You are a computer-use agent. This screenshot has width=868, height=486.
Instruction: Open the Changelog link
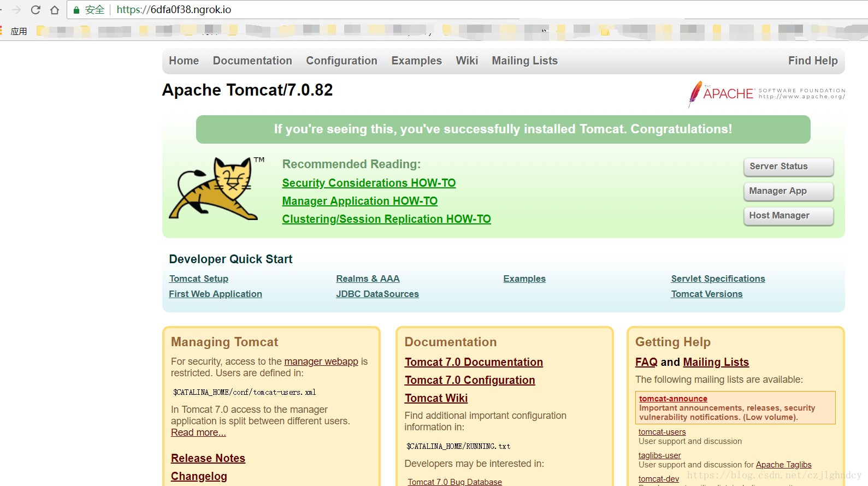pyautogui.click(x=199, y=476)
